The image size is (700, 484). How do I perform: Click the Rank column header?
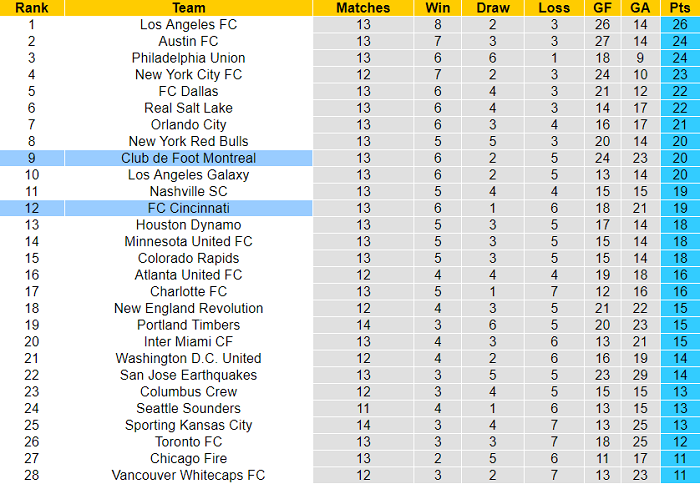click(32, 8)
